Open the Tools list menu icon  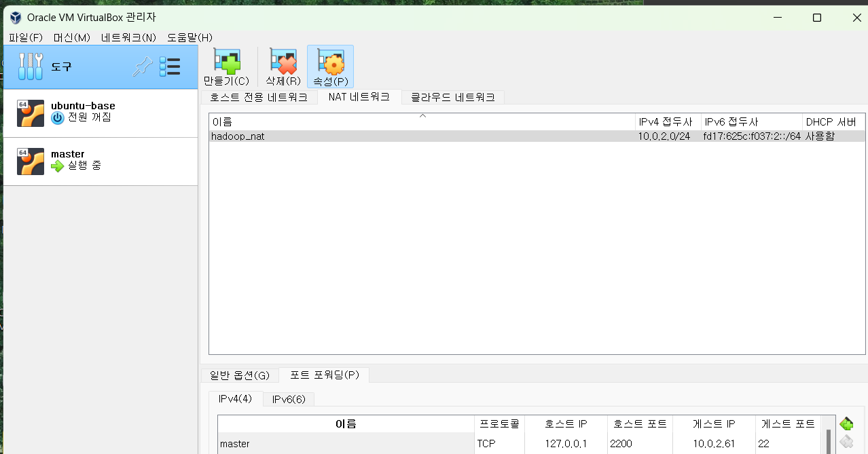170,67
